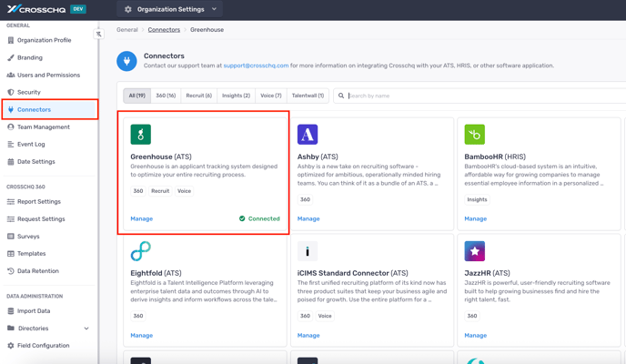Click the iCIMS Standard Connector logo
The width and height of the screenshot is (626, 364).
[308, 251]
